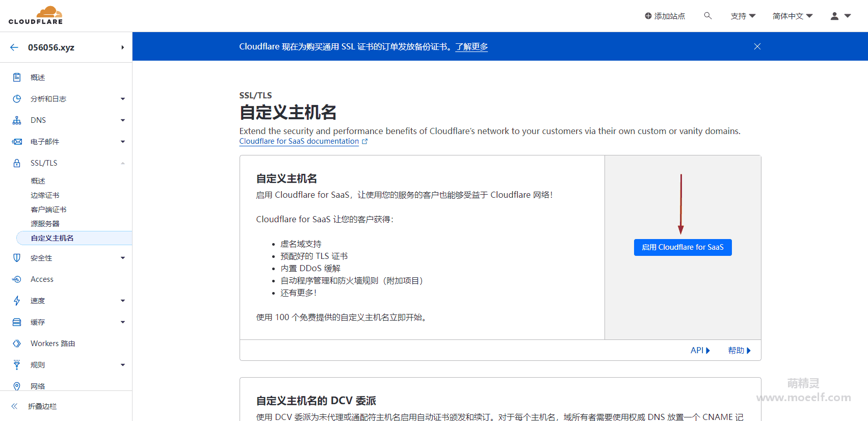The height and width of the screenshot is (421, 868).
Task: Click the back arrow beside 056056.xyz
Action: point(14,47)
